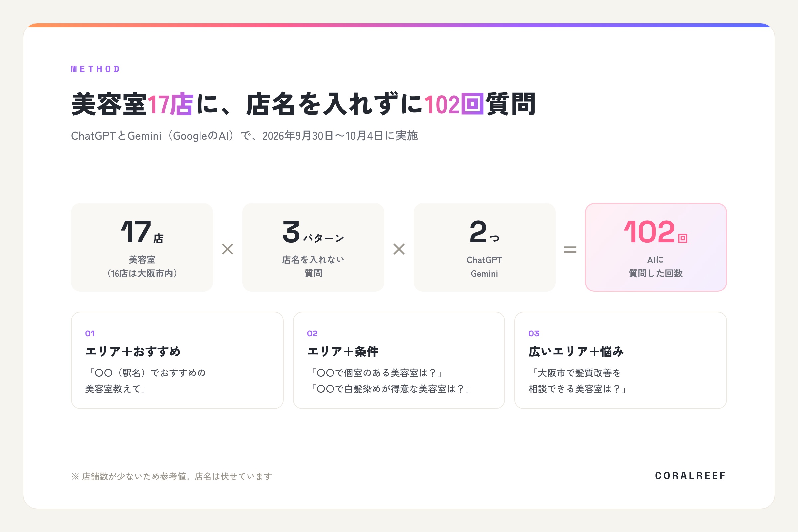Select the 3パターン 店名を入れない質問 card
798x532 pixels.
[x=313, y=247]
